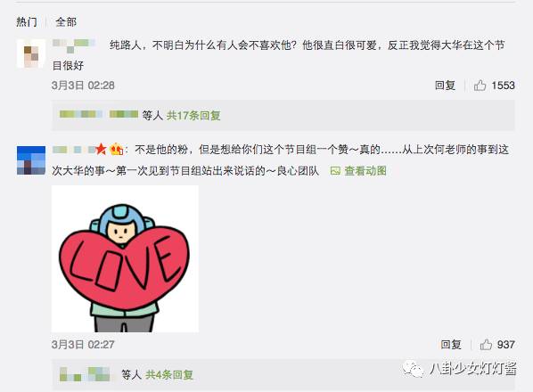Like the comment with 937 likes
Image resolution: width=533 pixels, height=392 pixels.
click(486, 345)
